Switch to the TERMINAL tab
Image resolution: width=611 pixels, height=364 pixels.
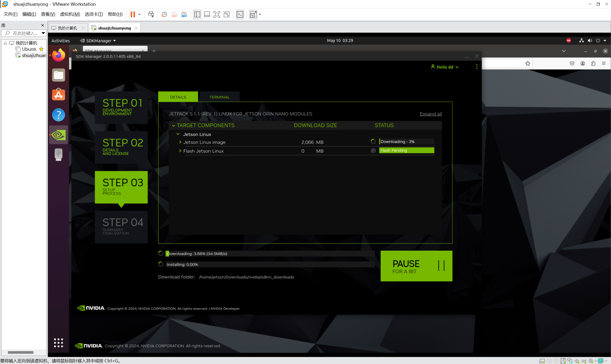tap(219, 97)
